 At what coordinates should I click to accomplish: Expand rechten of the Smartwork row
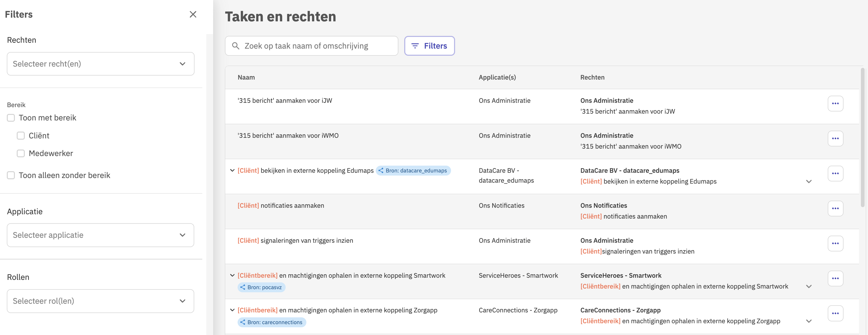808,286
